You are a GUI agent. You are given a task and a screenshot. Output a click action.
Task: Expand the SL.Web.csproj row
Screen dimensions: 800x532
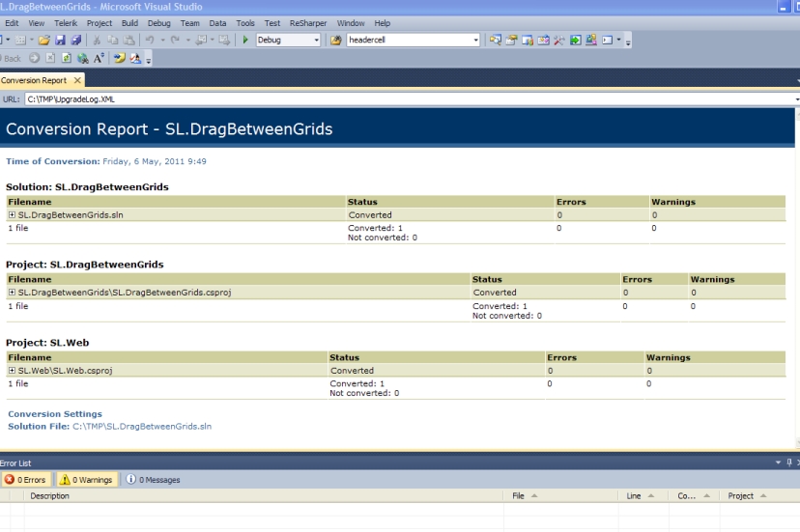(12, 371)
